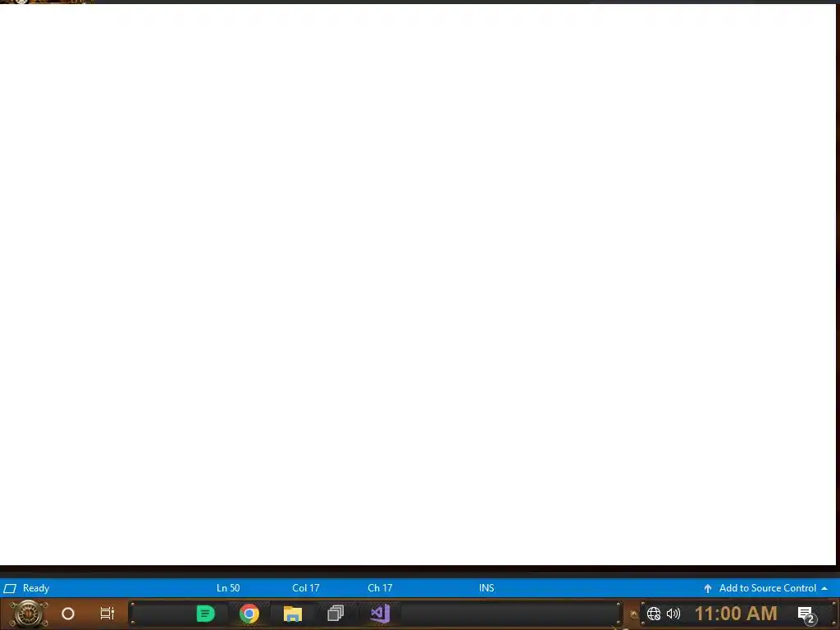Open Cortana search circle in the taskbar

coord(68,614)
